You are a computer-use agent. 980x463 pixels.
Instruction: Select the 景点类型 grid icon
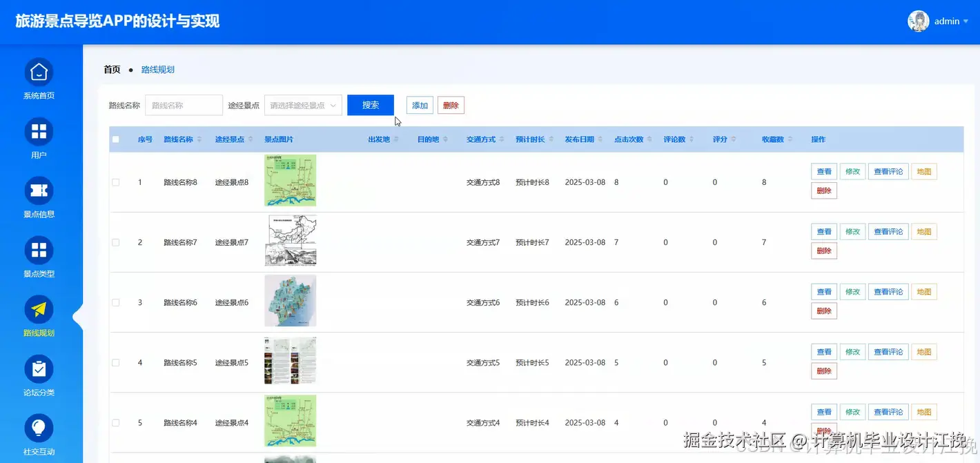point(39,250)
